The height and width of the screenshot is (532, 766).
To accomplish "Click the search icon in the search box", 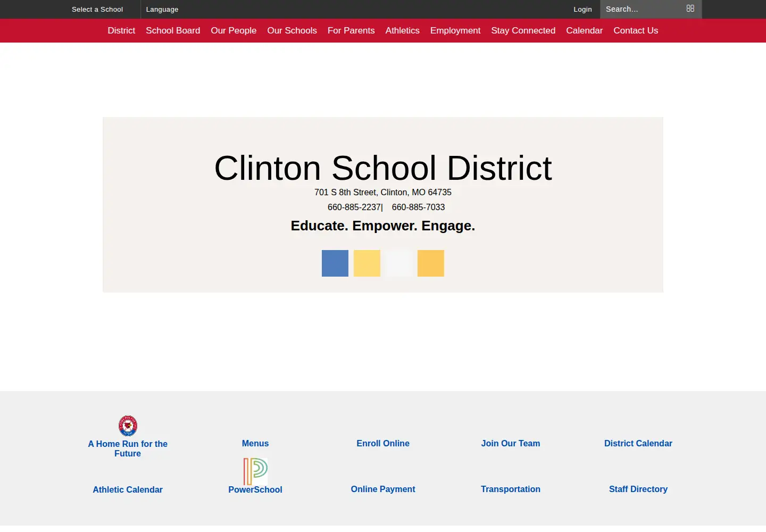I will pos(690,9).
